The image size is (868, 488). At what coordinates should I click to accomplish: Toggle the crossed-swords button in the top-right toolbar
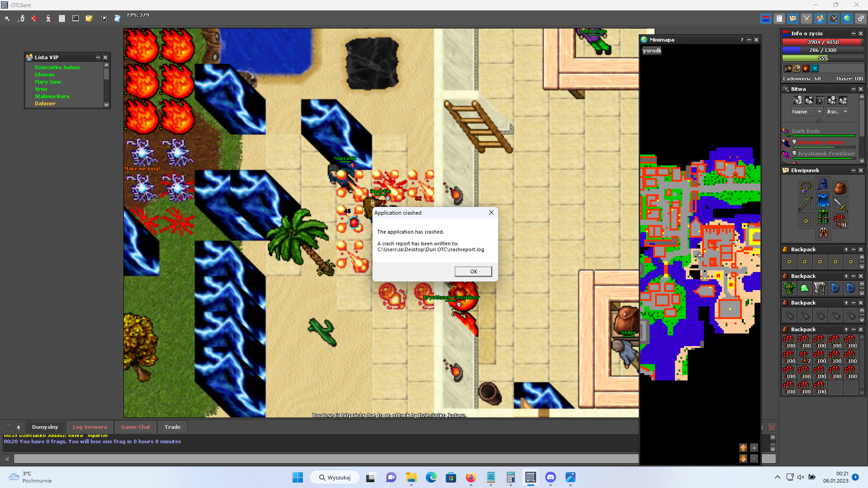(x=807, y=19)
